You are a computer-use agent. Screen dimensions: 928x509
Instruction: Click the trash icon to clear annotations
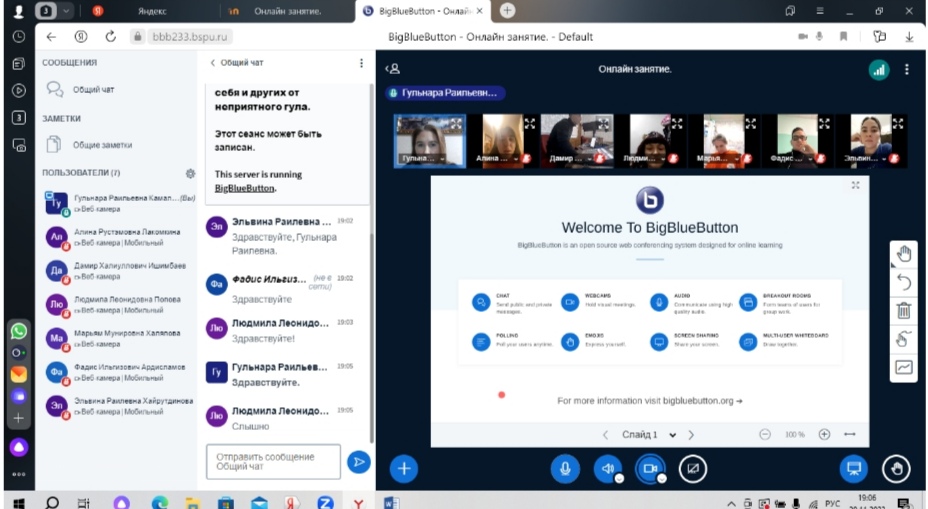[904, 310]
